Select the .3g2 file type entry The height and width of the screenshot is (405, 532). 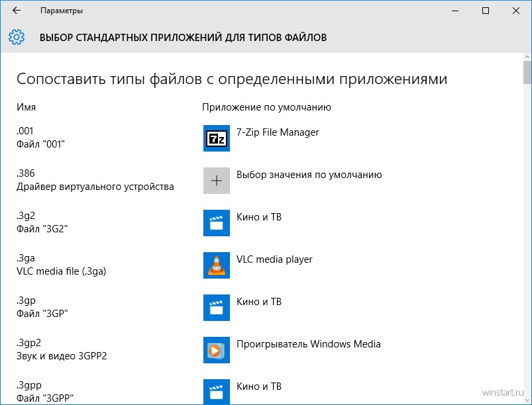(42, 223)
